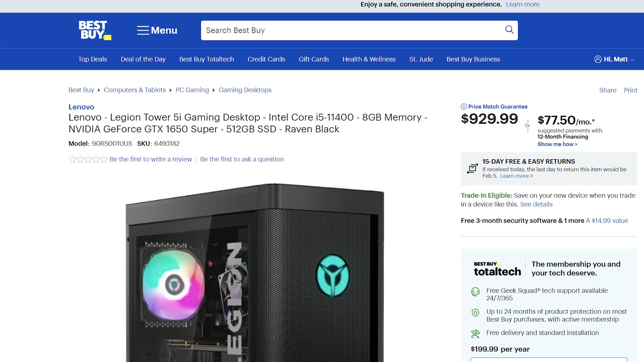Open Gift Cards page
The width and height of the screenshot is (644, 362).
pos(314,59)
